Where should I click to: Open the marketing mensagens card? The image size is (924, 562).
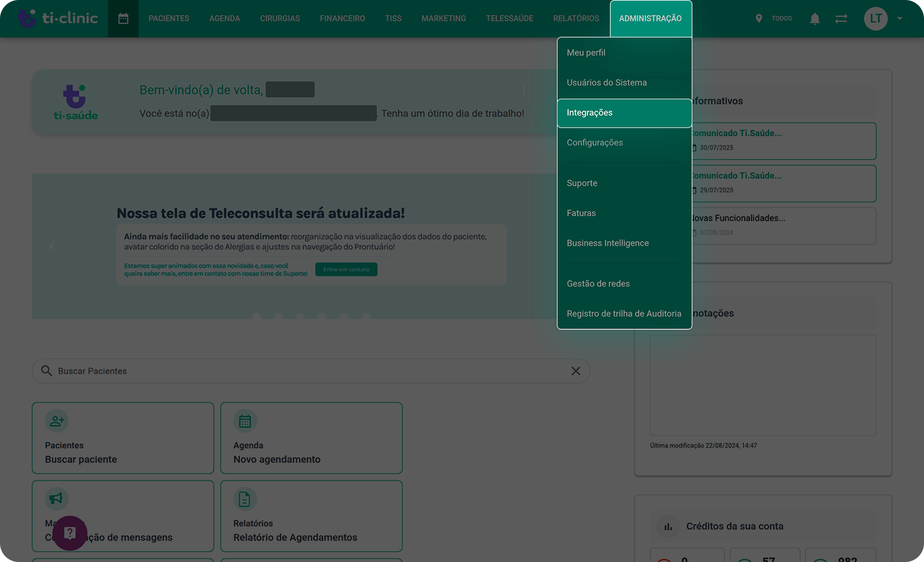coord(123,516)
